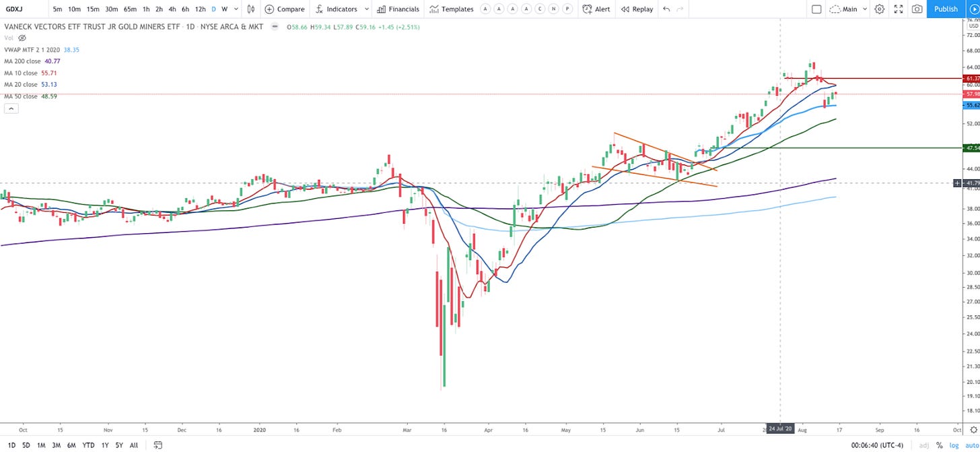Toggle adj dividend adjustment

pyautogui.click(x=924, y=445)
